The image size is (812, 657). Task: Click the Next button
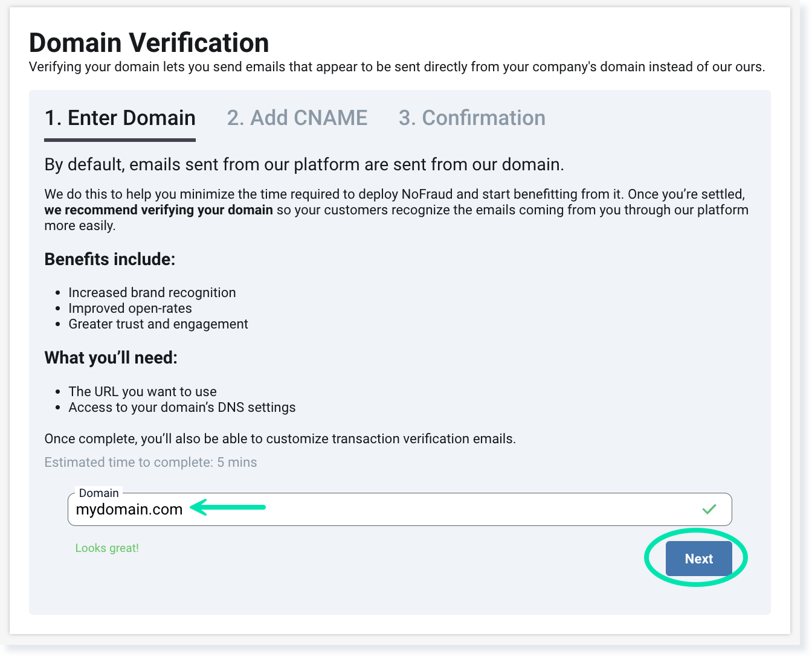(x=698, y=559)
